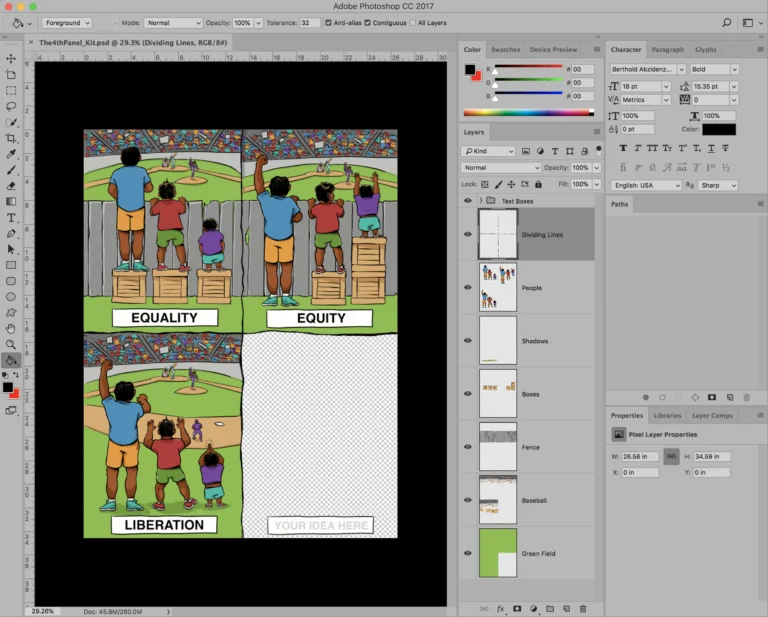Open the English: USA language dropdown
This screenshot has width=768, height=617.
(x=646, y=185)
